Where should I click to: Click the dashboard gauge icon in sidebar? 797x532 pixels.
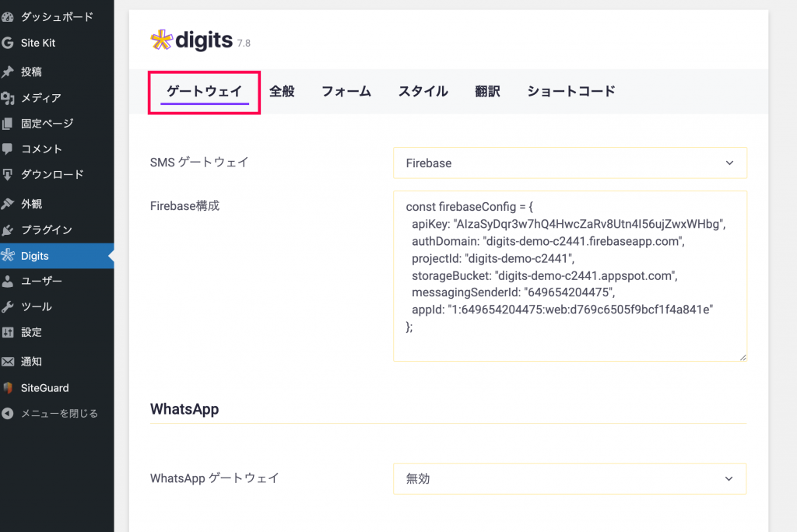pyautogui.click(x=8, y=17)
